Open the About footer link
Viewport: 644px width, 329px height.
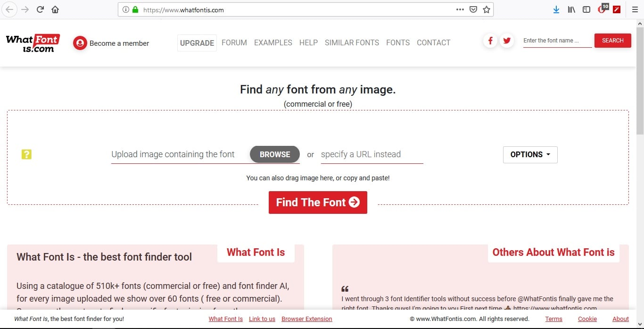click(621, 319)
